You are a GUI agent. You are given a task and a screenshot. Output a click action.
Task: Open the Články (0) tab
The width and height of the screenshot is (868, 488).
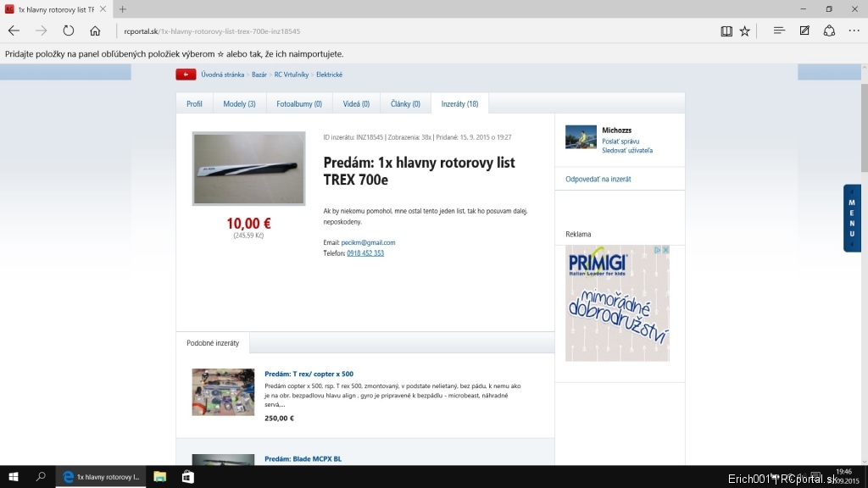coord(405,103)
